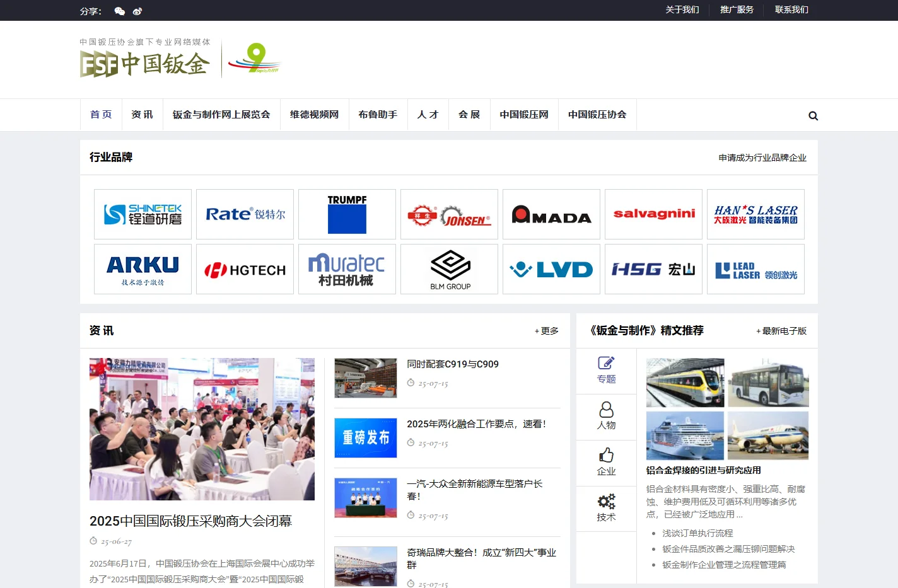Click the 联系我们 top link
898x588 pixels.
pos(791,10)
